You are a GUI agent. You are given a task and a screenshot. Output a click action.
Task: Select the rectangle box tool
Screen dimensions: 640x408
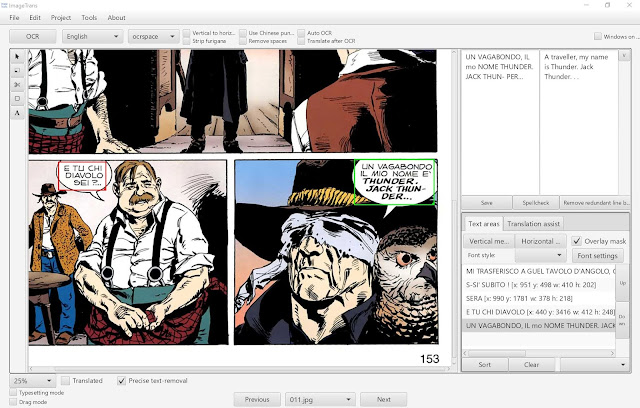pos(17,98)
